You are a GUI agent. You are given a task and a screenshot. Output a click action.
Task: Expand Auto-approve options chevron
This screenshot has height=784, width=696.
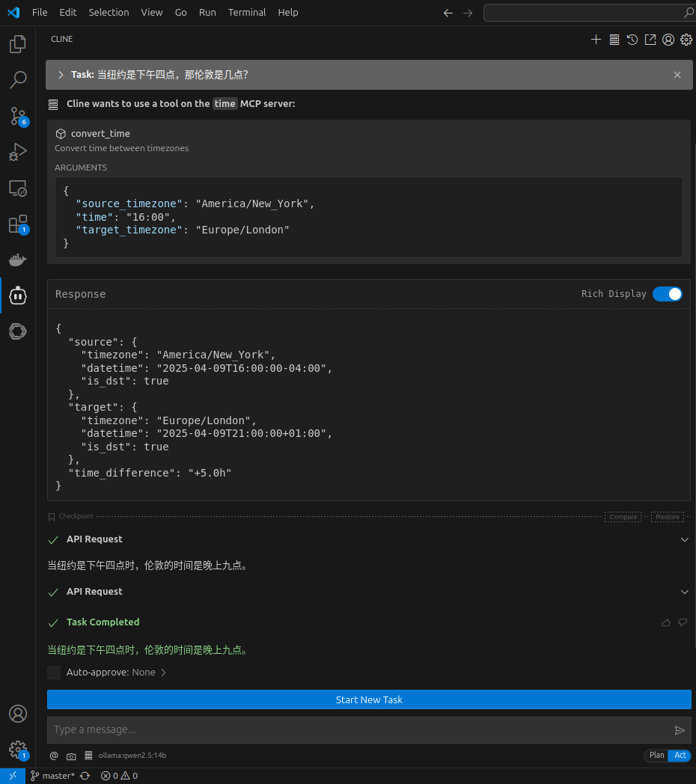pyautogui.click(x=163, y=673)
